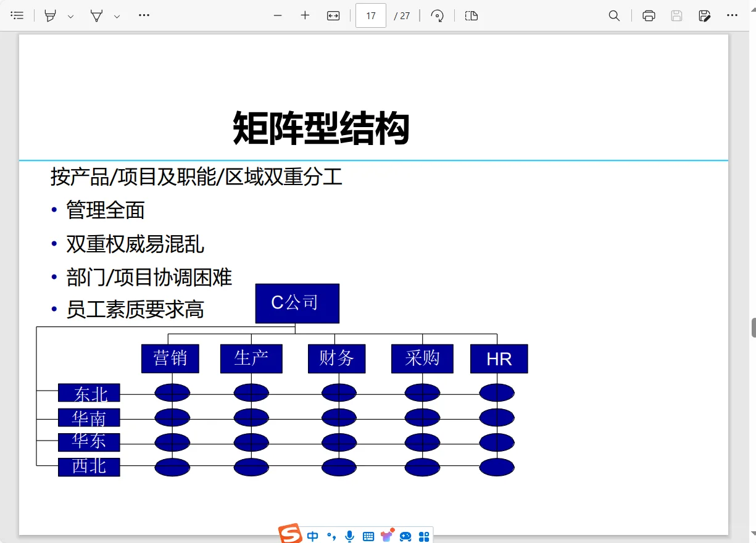Open highlight tool options dropdown

click(70, 16)
